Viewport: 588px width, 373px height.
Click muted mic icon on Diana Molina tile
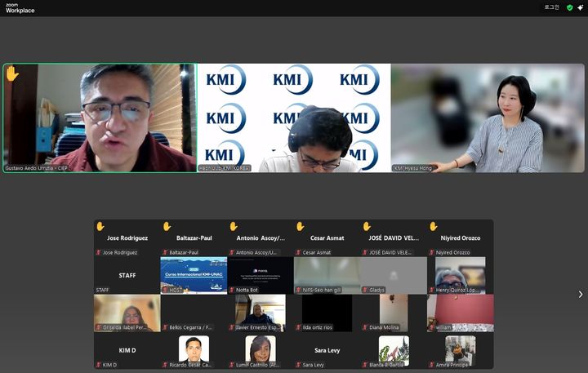click(365, 327)
